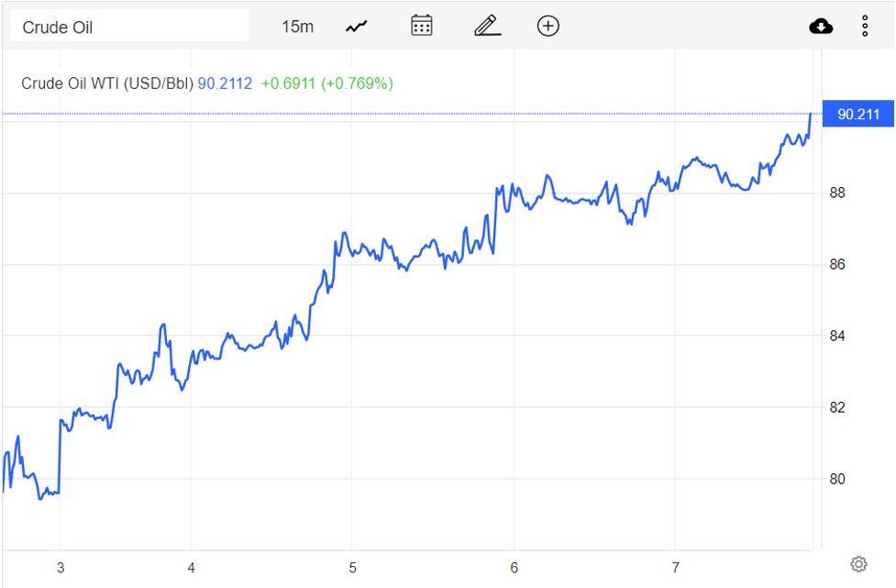
Task: Click the +0.6911 (+0.769%) change value
Action: click(326, 83)
